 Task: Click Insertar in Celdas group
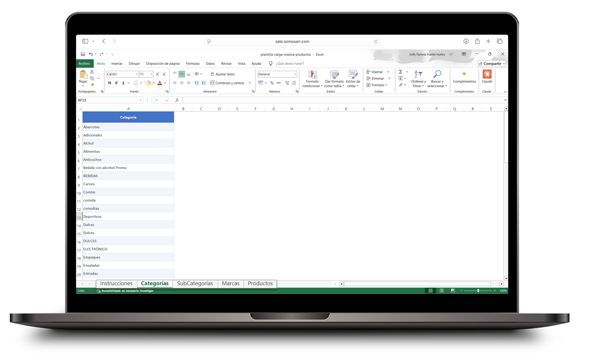pyautogui.click(x=375, y=72)
